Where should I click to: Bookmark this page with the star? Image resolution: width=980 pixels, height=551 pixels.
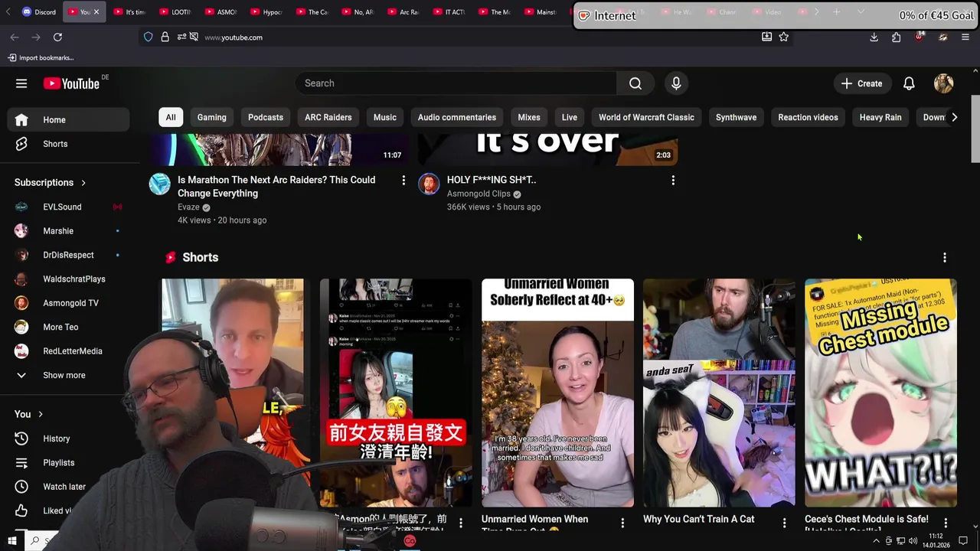coord(783,37)
